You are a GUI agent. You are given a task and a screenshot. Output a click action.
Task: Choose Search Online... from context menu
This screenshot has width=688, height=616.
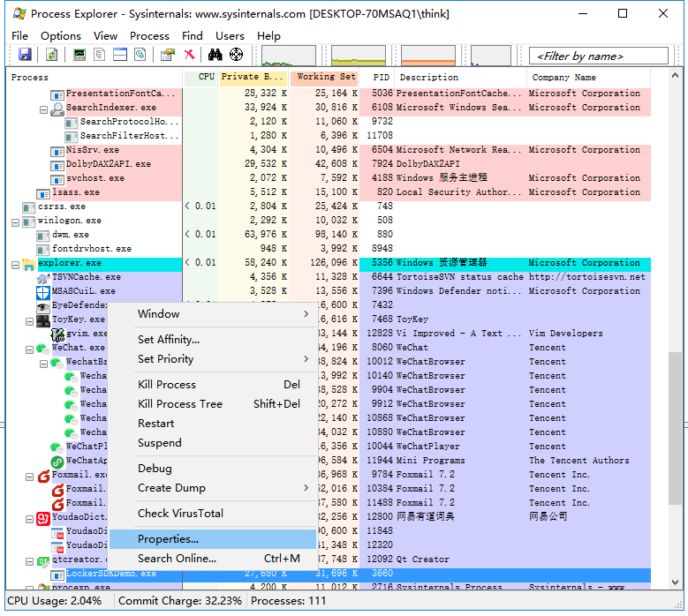click(x=213, y=558)
